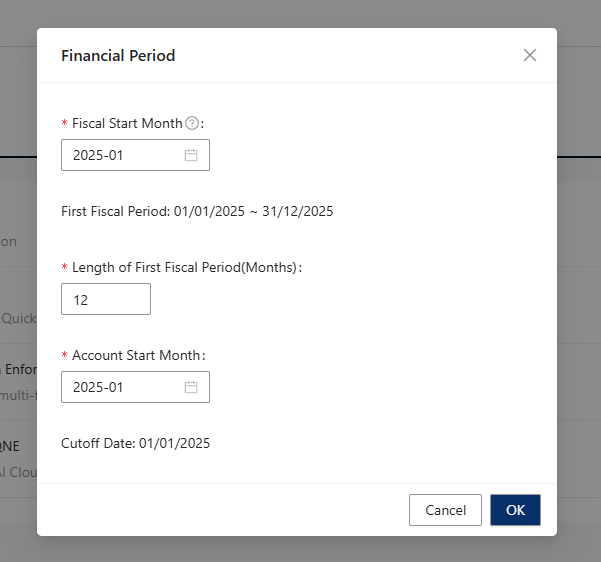Screen dimensions: 601x562
Task: Click the Fiscal Start Month help icon
Action: click(192, 123)
